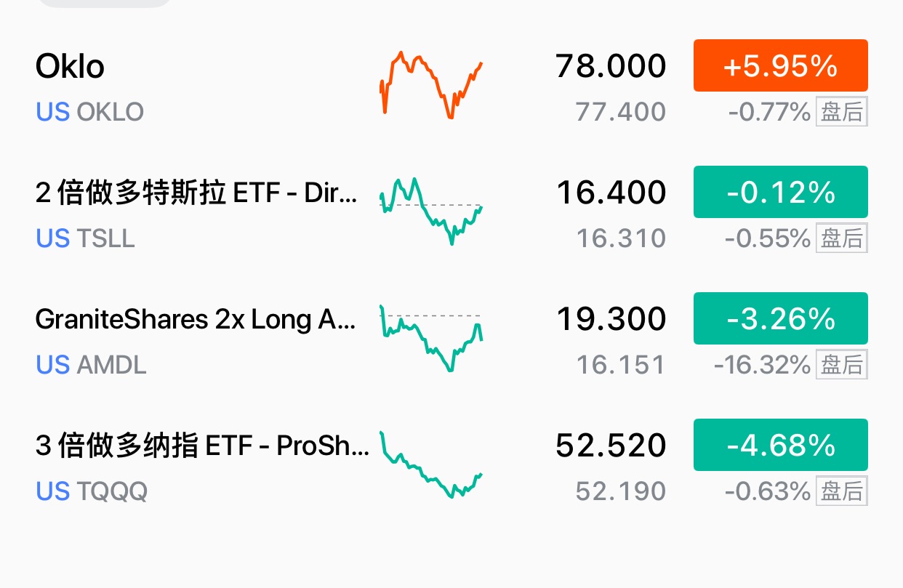Tap AMDL's 盘后 after-hours tag
The width and height of the screenshot is (903, 588).
coord(841,365)
